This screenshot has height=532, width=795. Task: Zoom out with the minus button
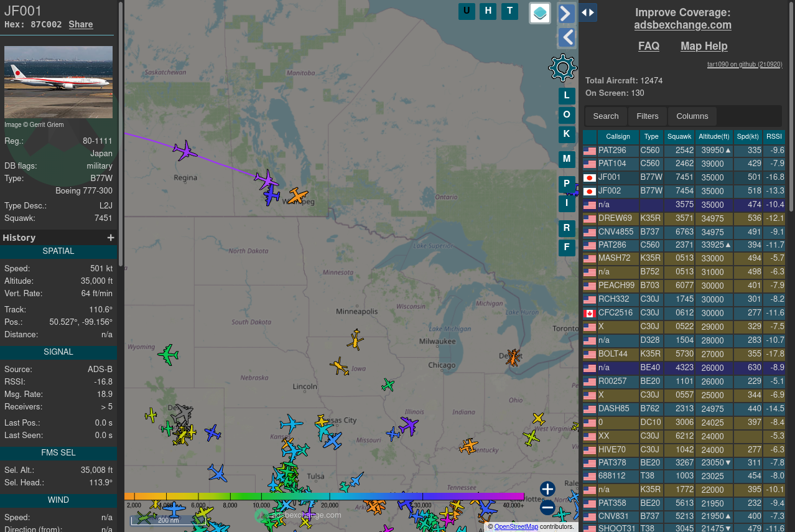click(x=547, y=508)
